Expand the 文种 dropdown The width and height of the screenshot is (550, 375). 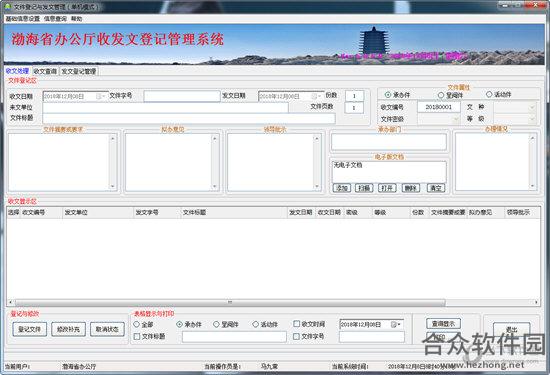click(x=532, y=107)
